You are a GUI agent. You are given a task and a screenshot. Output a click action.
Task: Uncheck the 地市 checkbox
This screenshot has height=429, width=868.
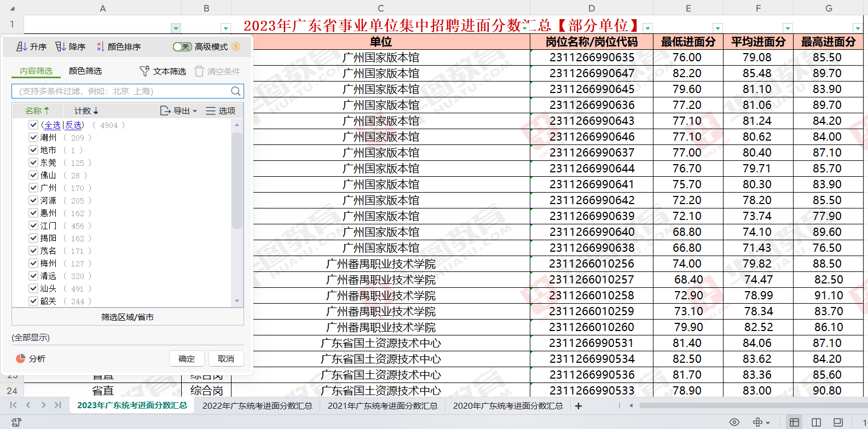click(33, 150)
